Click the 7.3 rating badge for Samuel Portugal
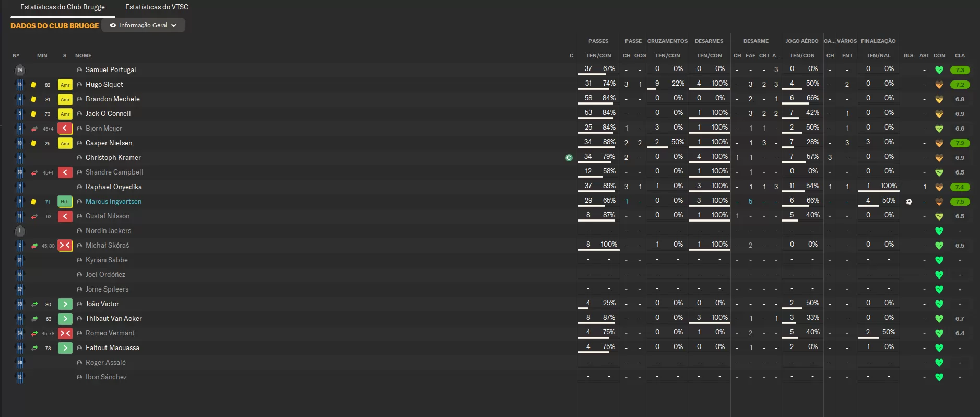 pos(960,70)
